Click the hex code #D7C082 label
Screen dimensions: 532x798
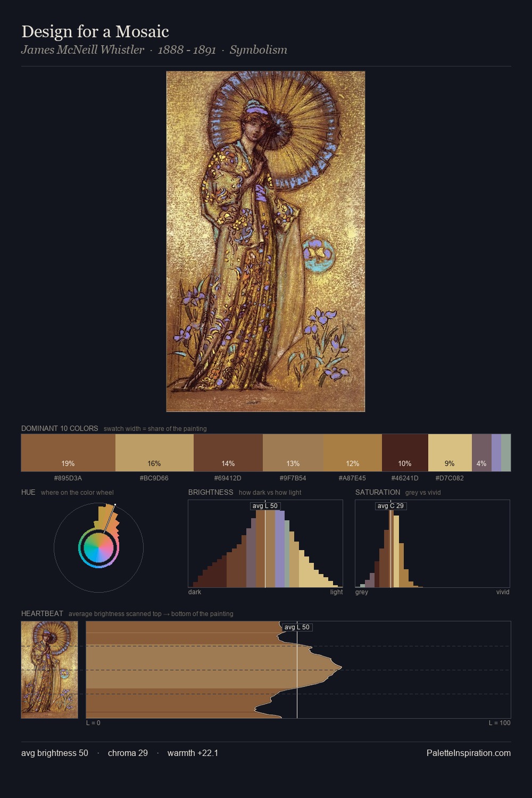450,478
